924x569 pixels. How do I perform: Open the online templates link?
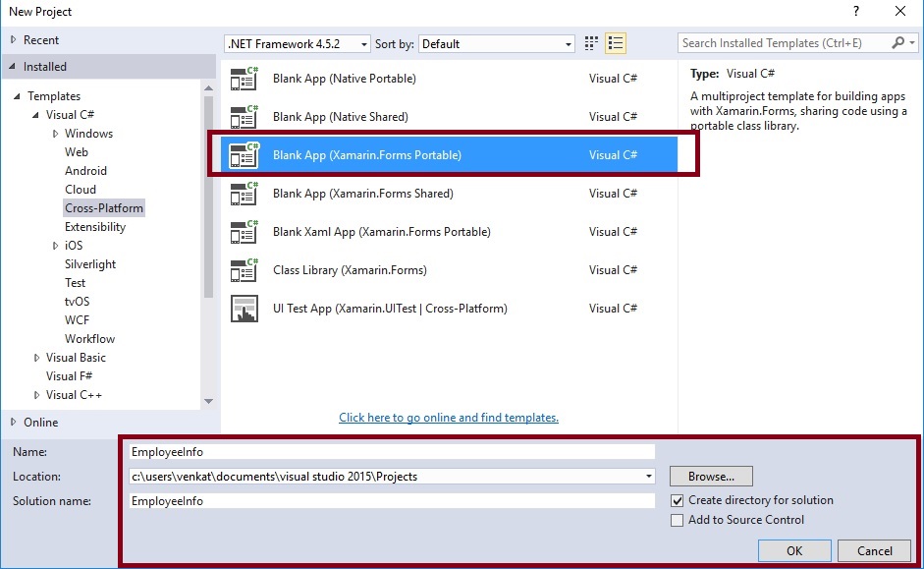(x=449, y=418)
